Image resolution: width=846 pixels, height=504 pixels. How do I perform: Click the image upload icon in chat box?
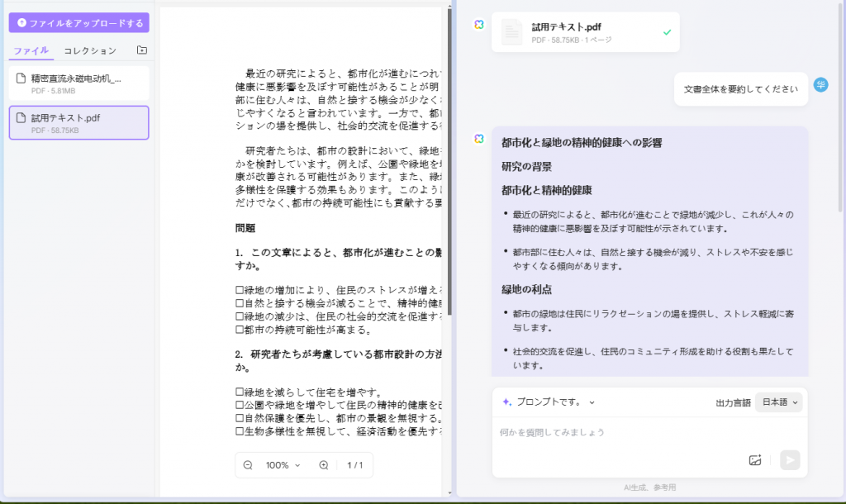click(x=755, y=460)
